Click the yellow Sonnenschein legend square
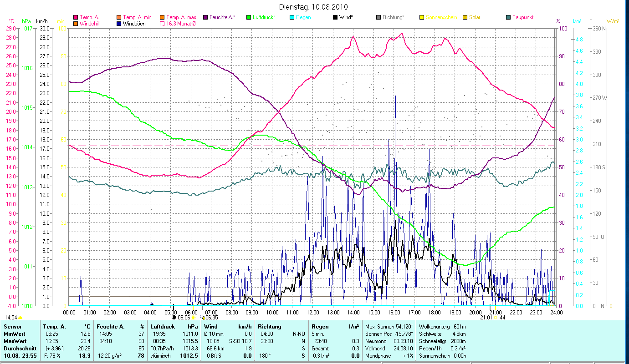This screenshot has width=629, height=364. (422, 17)
